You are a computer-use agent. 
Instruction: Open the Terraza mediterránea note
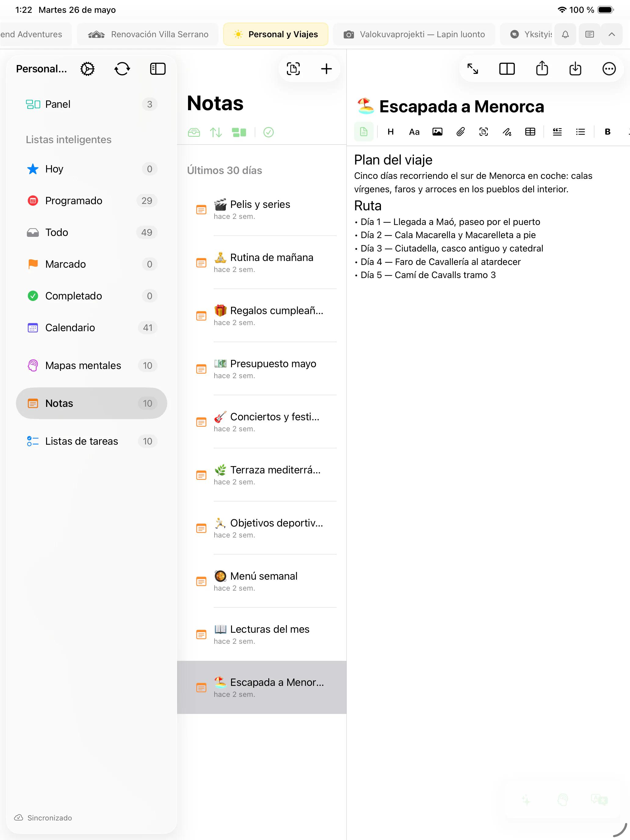click(x=262, y=475)
